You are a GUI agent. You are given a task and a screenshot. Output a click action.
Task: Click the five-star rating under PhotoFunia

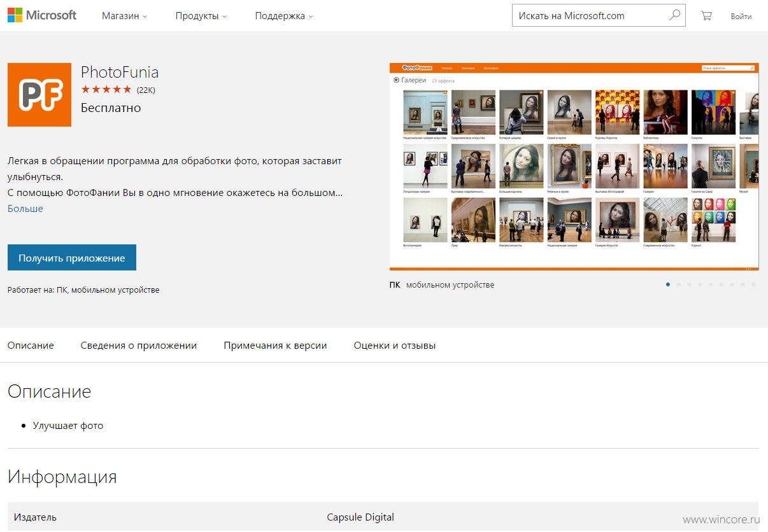pyautogui.click(x=106, y=90)
